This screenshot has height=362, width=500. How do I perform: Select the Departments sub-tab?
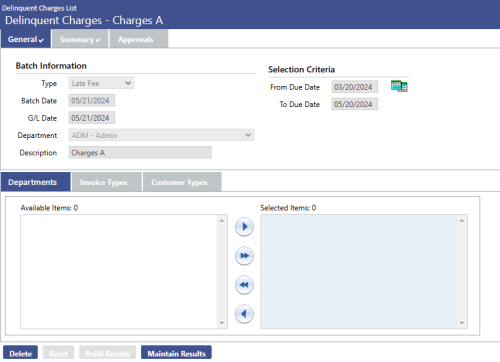point(36,182)
